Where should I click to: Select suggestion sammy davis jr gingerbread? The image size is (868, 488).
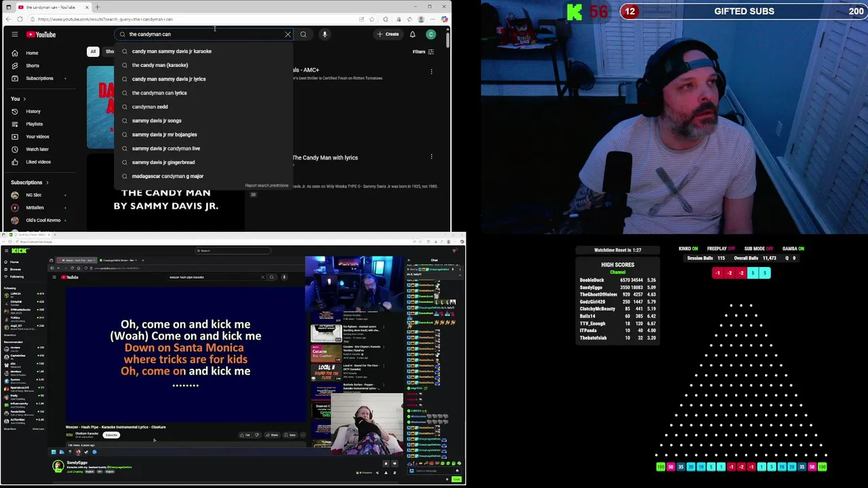[x=203, y=162]
